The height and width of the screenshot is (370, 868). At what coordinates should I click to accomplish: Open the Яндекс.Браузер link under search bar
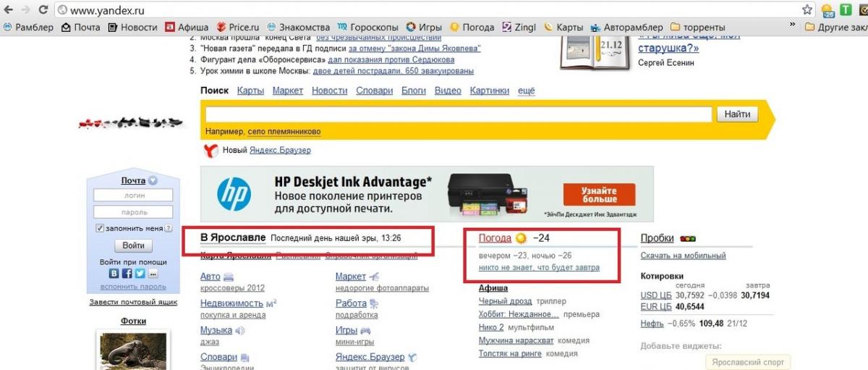pyautogui.click(x=280, y=150)
